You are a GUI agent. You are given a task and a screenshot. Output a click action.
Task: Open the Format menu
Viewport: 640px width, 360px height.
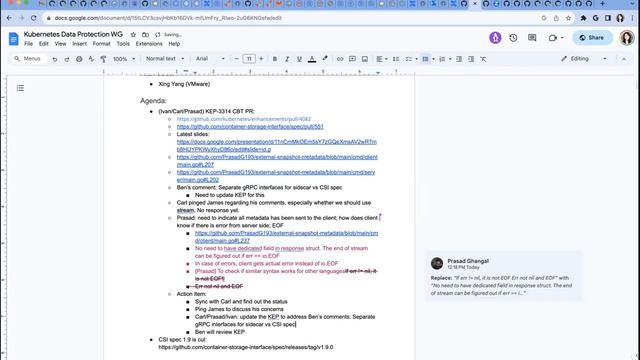click(x=102, y=44)
